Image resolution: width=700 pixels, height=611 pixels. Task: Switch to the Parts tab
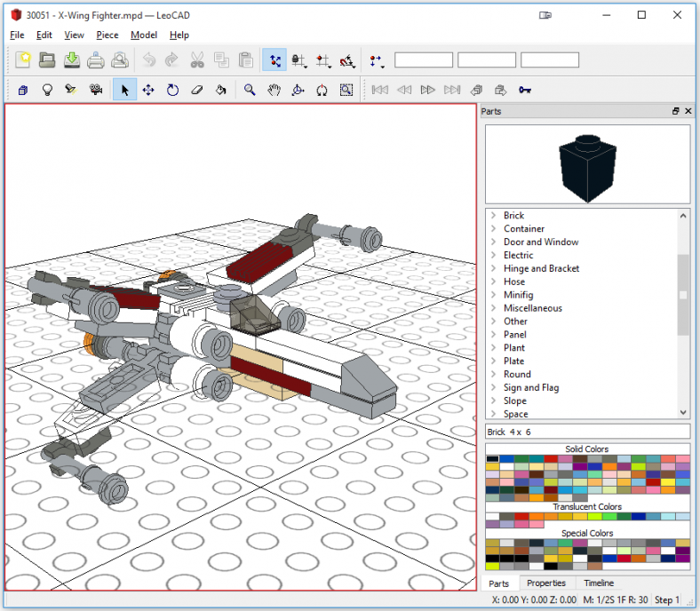pyautogui.click(x=498, y=583)
